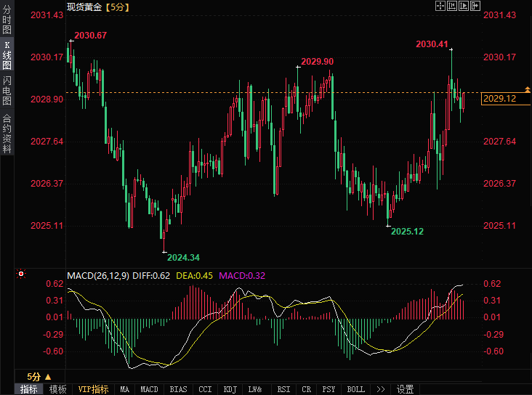Click the current price label 2029.12
Image resolution: width=532 pixels, height=395 pixels.
tap(500, 99)
